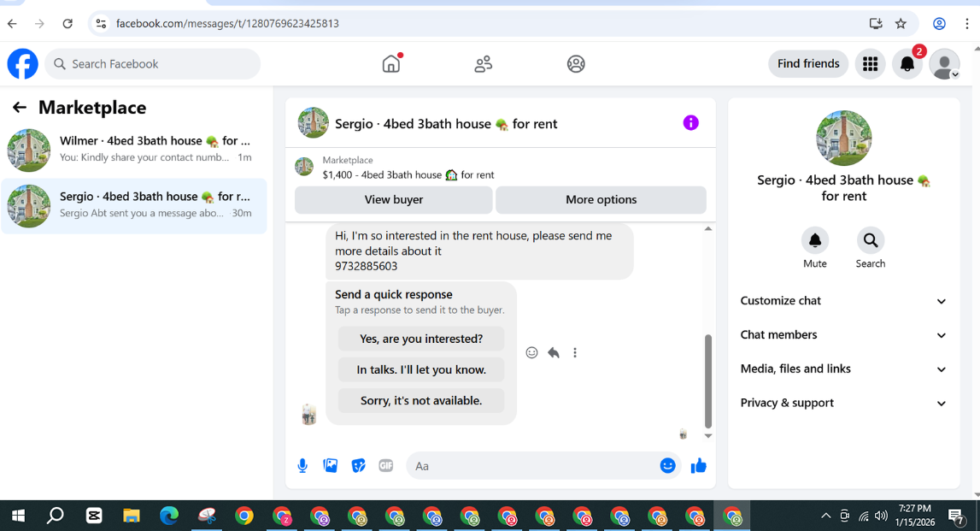Click the View buyer button
Screen dimensions: 980x531
coord(394,199)
